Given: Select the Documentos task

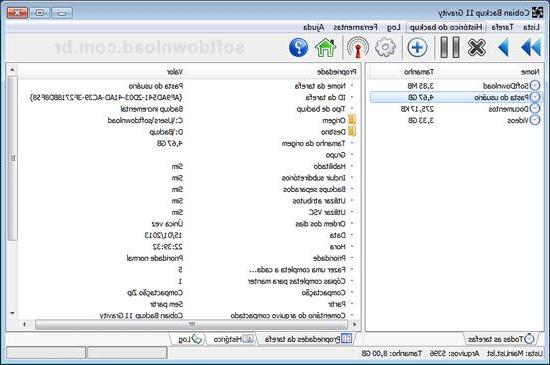Looking at the screenshot, I should click(x=508, y=109).
